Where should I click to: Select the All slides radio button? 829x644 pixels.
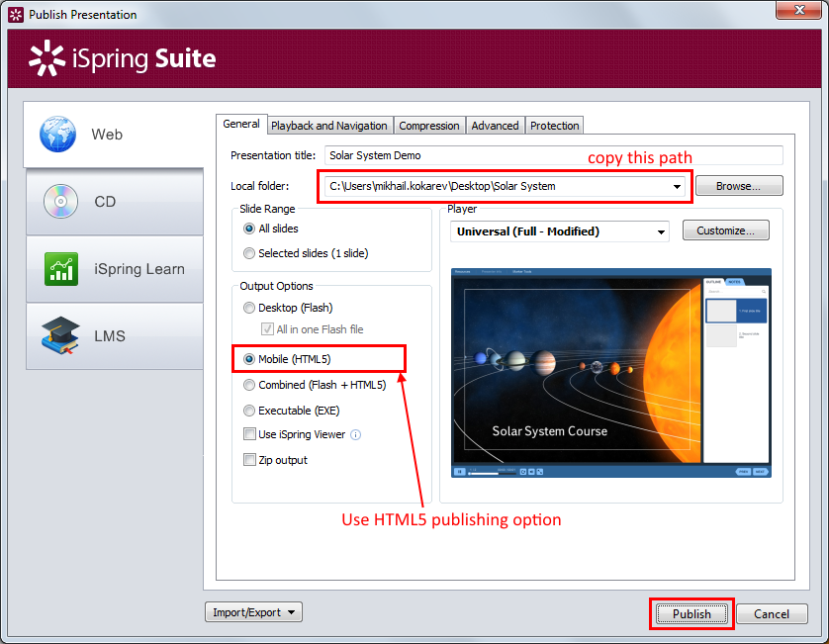[249, 229]
